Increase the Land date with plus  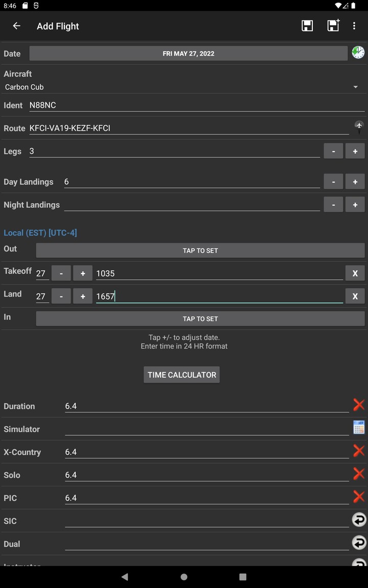[x=83, y=296]
